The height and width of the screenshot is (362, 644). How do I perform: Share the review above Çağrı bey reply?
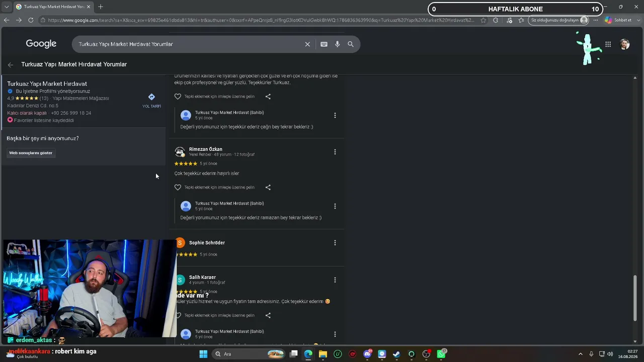(268, 97)
